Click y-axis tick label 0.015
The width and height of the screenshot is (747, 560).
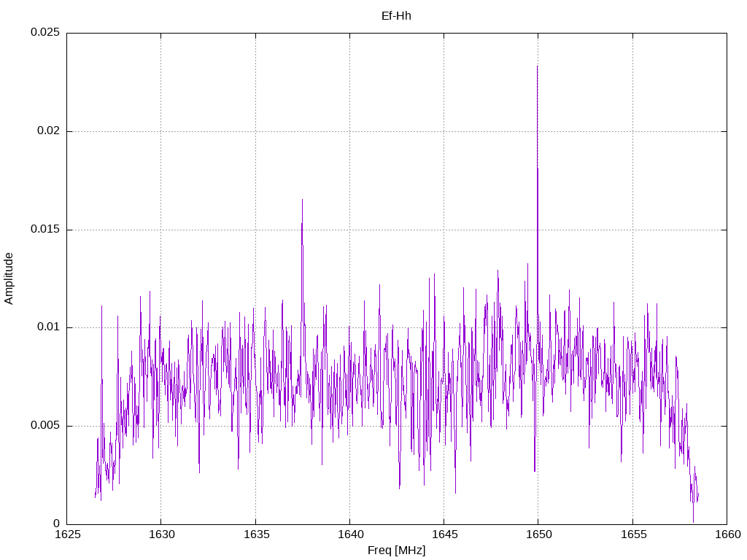45,229
